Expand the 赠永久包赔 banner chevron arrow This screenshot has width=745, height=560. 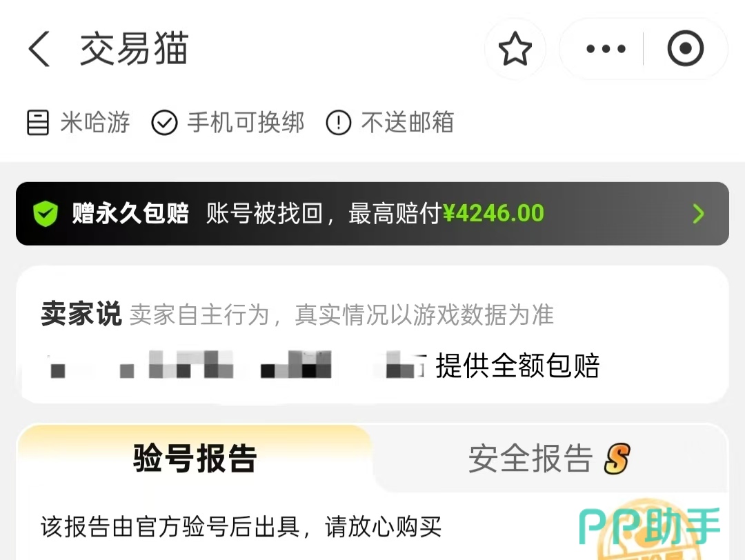click(x=698, y=214)
